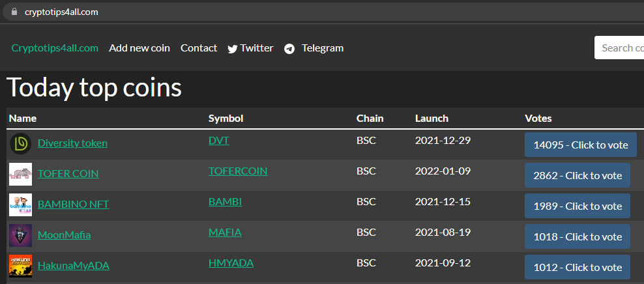The image size is (644, 284).
Task: Click the HakunaMyADA logo icon
Action: 21,266
